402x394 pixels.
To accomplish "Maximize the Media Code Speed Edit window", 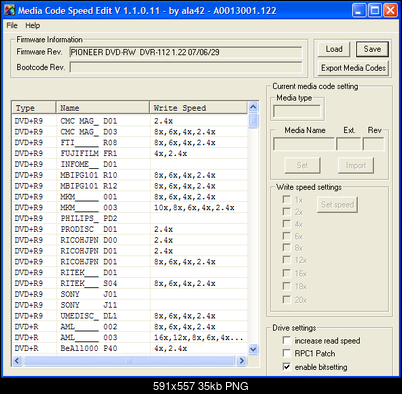I will pyautogui.click(x=374, y=10).
